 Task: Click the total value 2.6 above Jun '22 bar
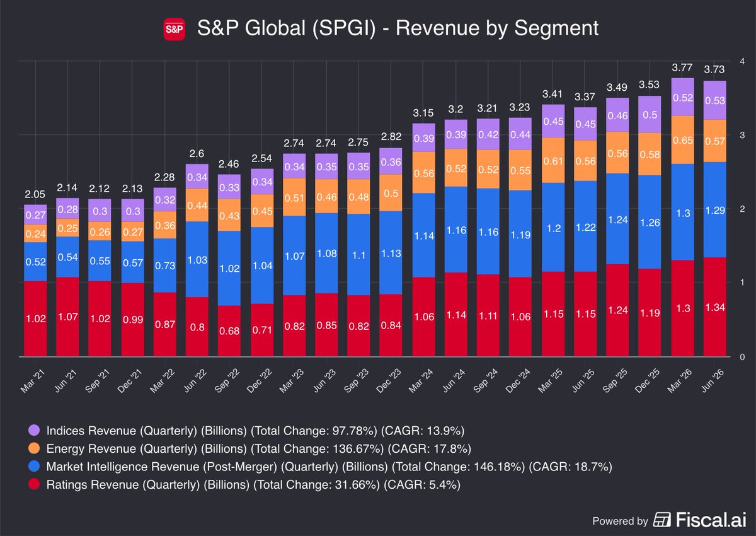(197, 155)
